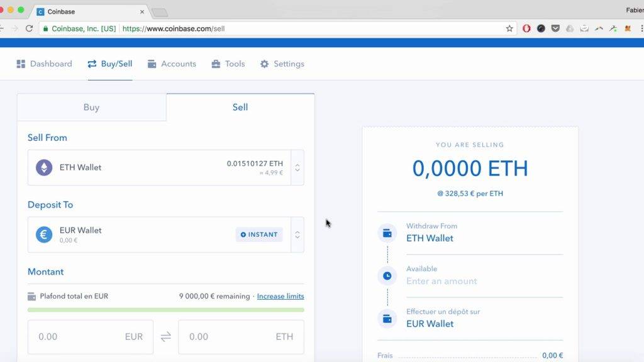The width and height of the screenshot is (644, 362).
Task: Bookmark page with the star icon
Action: click(x=509, y=28)
